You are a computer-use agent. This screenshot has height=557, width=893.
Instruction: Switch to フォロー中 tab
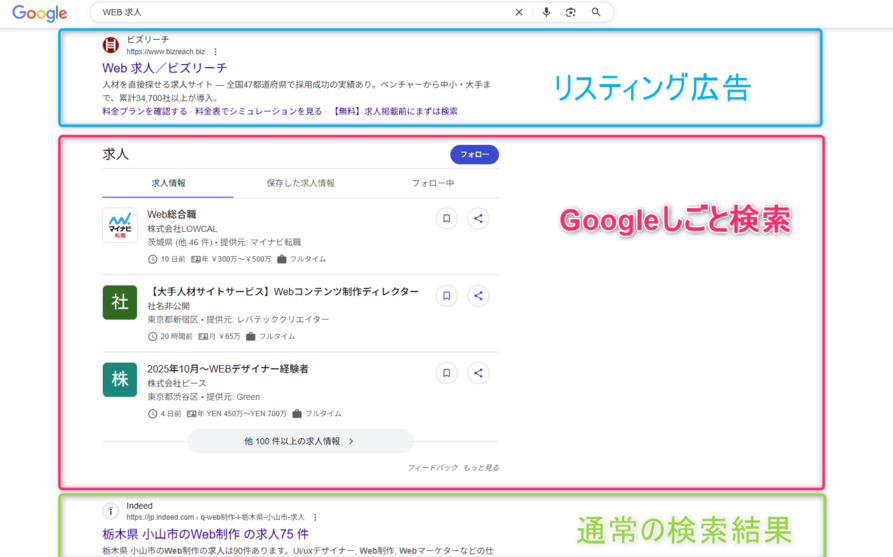433,183
